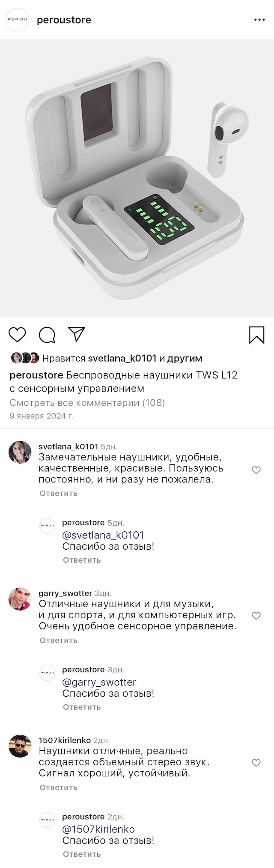
Task: Open the @svetlana_k0101 mention link
Action: click(103, 535)
